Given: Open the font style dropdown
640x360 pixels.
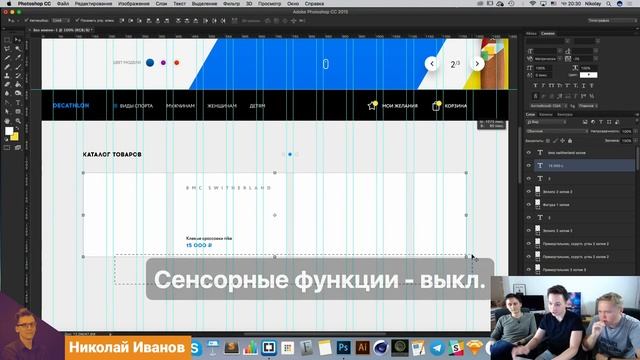Looking at the screenshot, I should [586, 41].
